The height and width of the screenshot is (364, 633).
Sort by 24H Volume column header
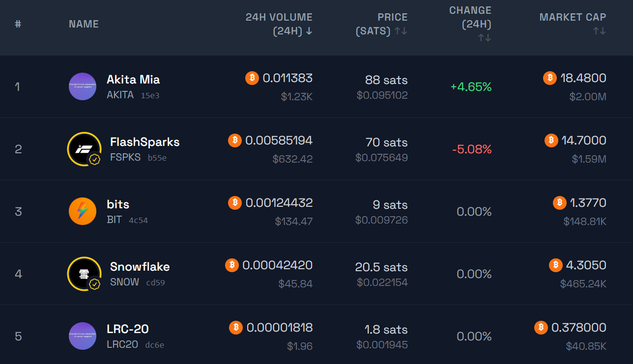pyautogui.click(x=279, y=24)
